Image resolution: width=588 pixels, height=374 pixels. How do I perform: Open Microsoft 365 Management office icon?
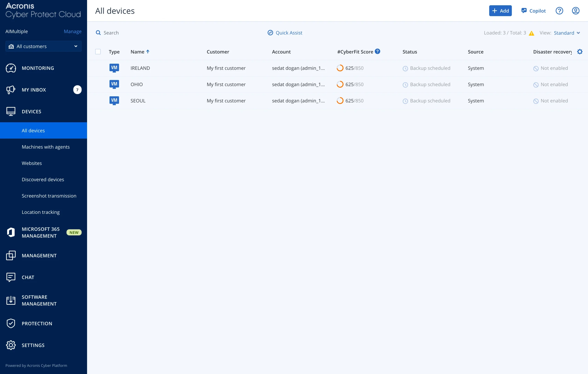(x=11, y=232)
